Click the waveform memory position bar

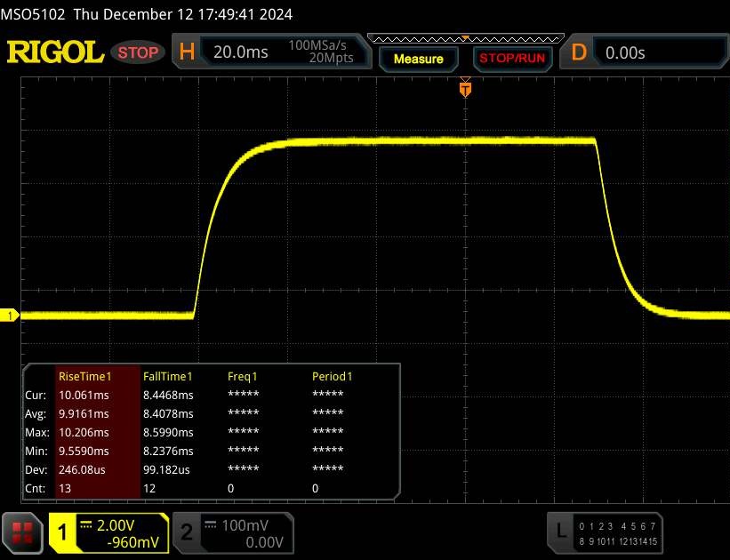466,38
